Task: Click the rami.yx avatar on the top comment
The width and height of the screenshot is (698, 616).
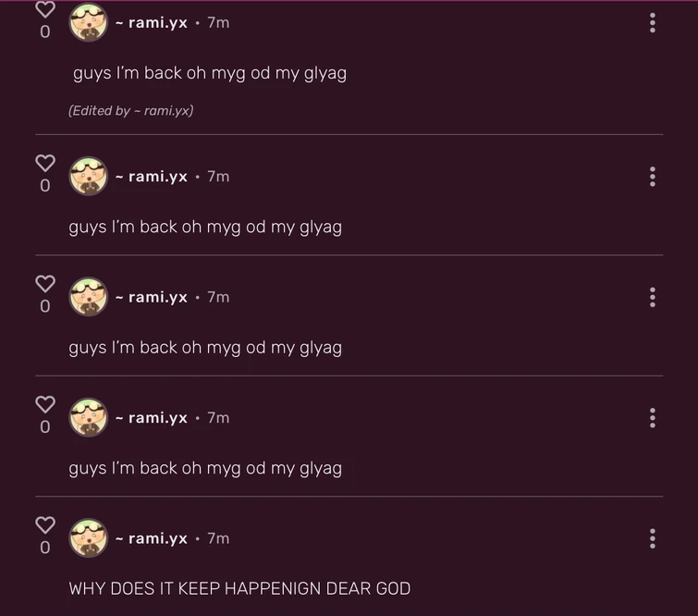Action: pyautogui.click(x=88, y=22)
